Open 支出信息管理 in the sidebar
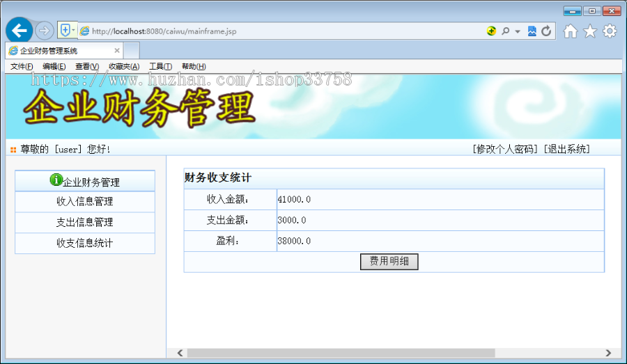This screenshot has height=364, width=627. tap(85, 222)
